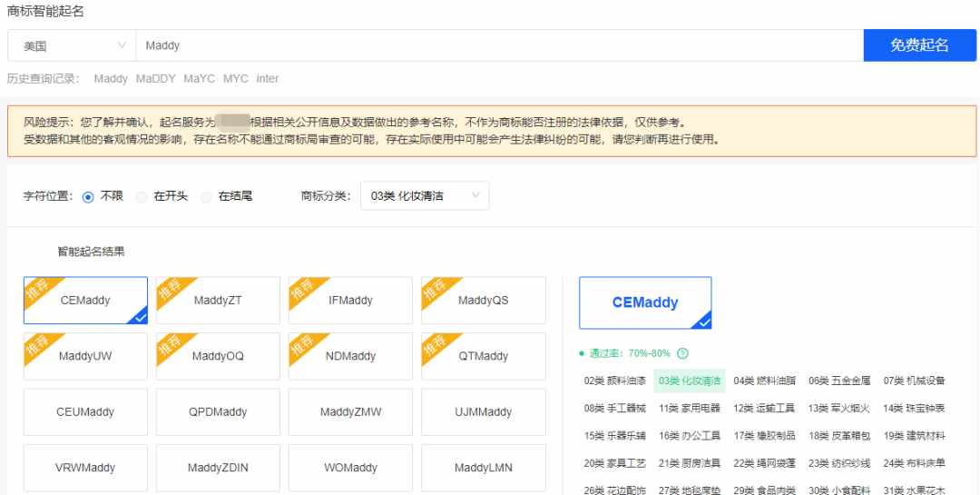This screenshot has height=495, width=980.
Task: Choose class 06类 五金金属
Action: click(x=839, y=381)
